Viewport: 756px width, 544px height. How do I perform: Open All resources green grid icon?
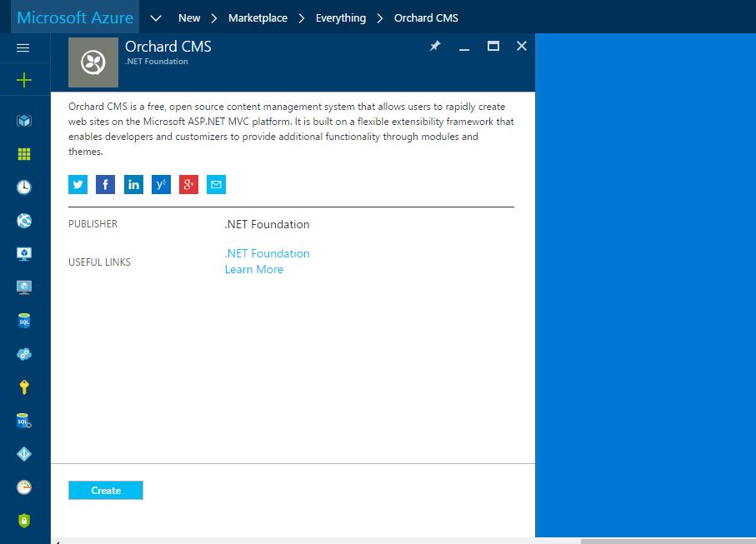(x=24, y=154)
